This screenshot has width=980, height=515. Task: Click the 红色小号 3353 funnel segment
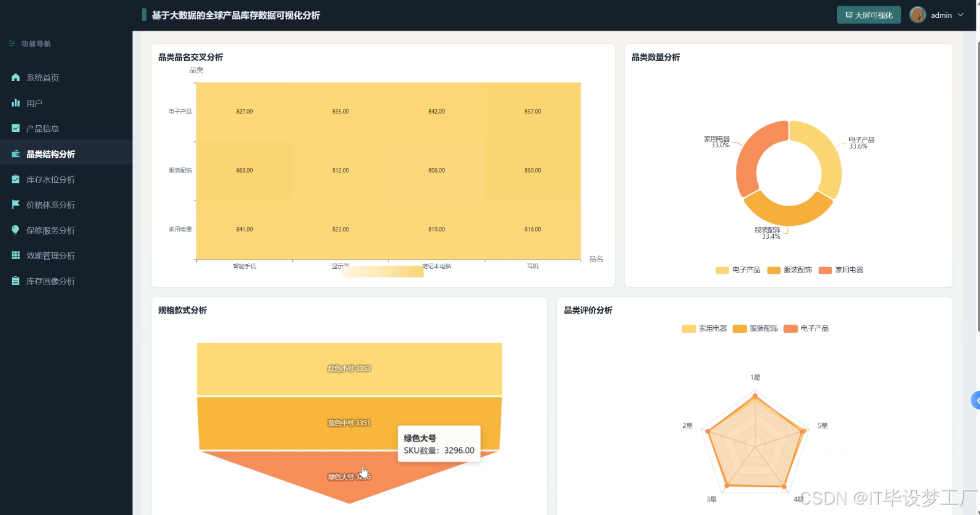pos(349,368)
